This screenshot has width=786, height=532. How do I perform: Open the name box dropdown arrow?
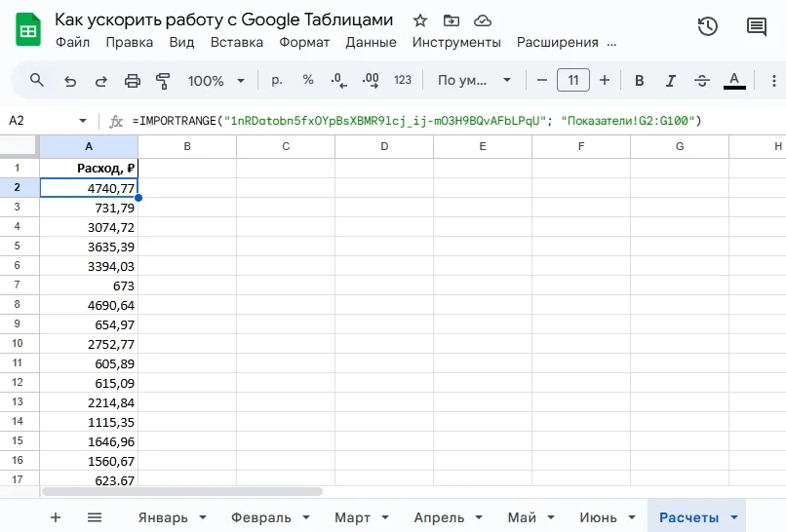(82, 121)
